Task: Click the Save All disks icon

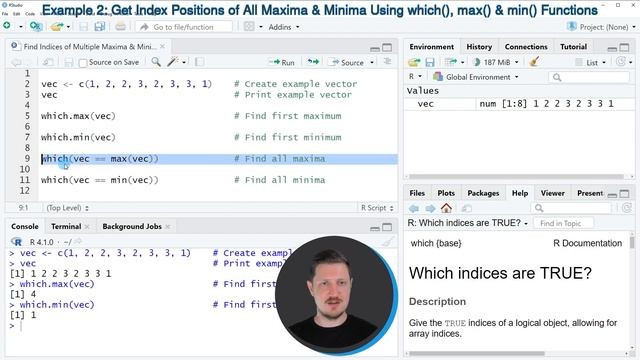Action: click(99, 27)
